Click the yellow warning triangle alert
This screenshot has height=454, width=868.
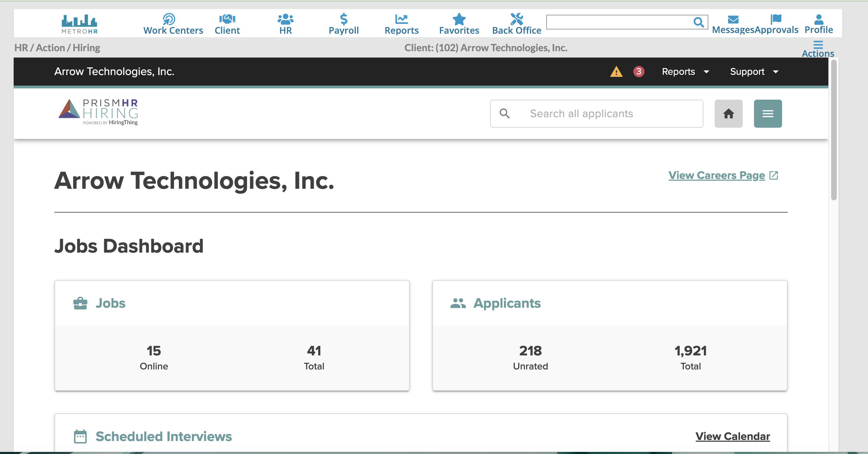pos(616,72)
